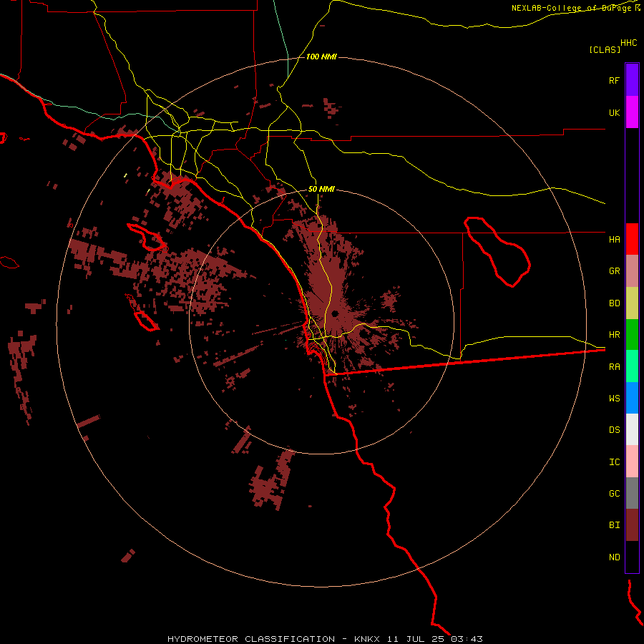Select the GR legend color block
The width and height of the screenshot is (644, 644).
tap(632, 271)
